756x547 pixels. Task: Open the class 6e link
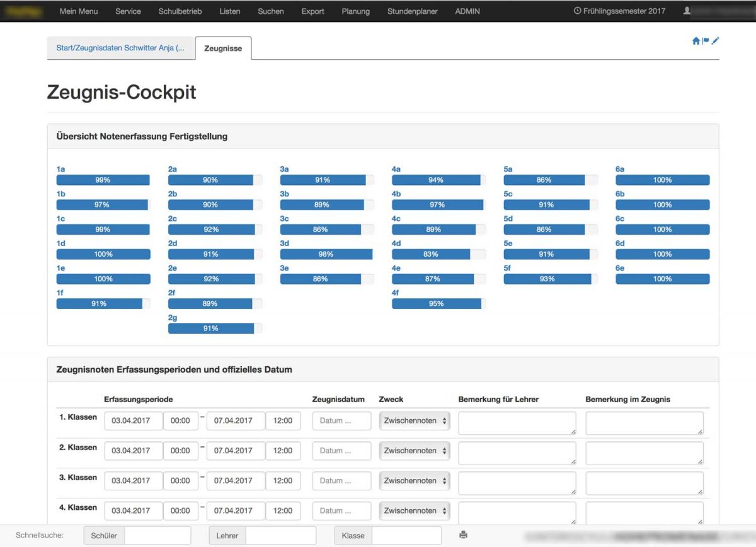tap(620, 268)
